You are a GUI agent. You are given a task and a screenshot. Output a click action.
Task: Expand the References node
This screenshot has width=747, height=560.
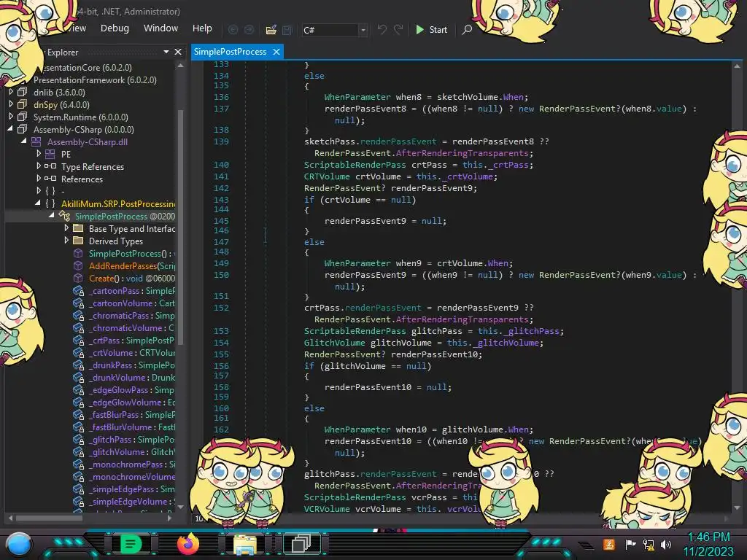click(39, 179)
